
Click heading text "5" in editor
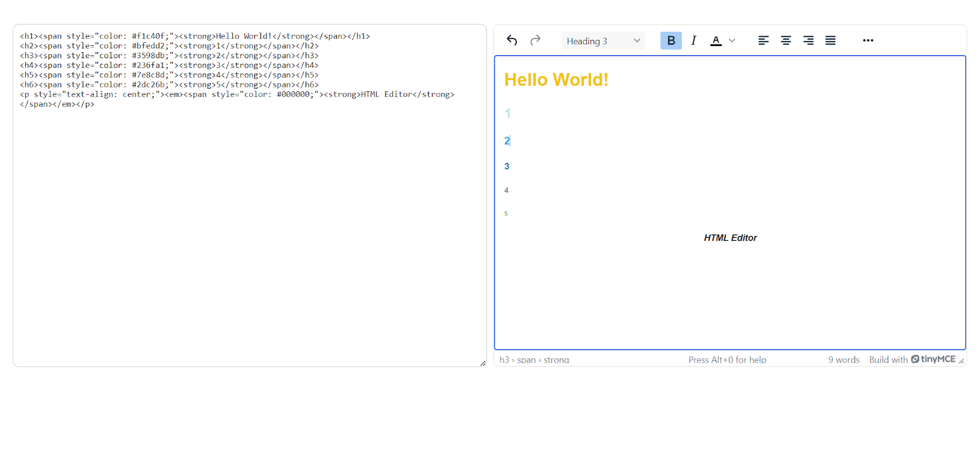506,214
